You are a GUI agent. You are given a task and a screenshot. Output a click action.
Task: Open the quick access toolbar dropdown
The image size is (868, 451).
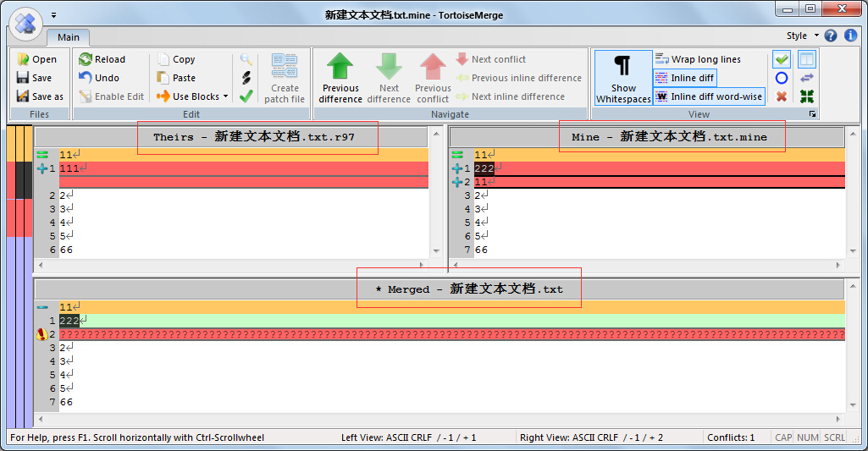click(53, 15)
